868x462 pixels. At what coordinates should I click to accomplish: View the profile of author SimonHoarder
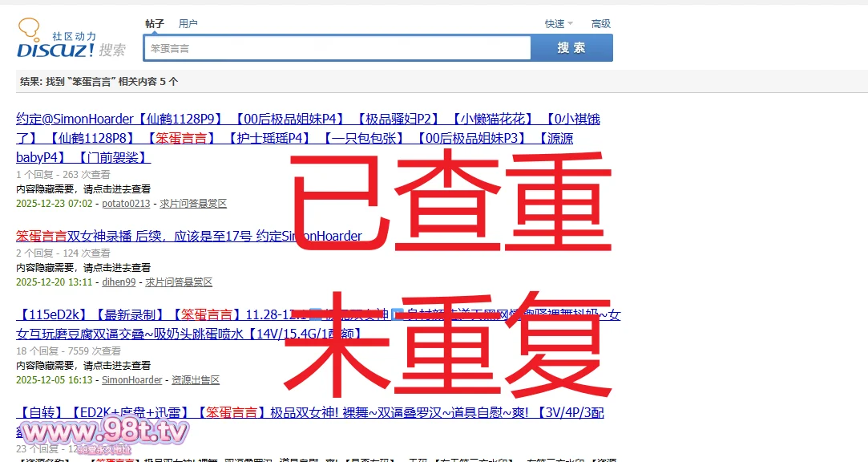[132, 380]
